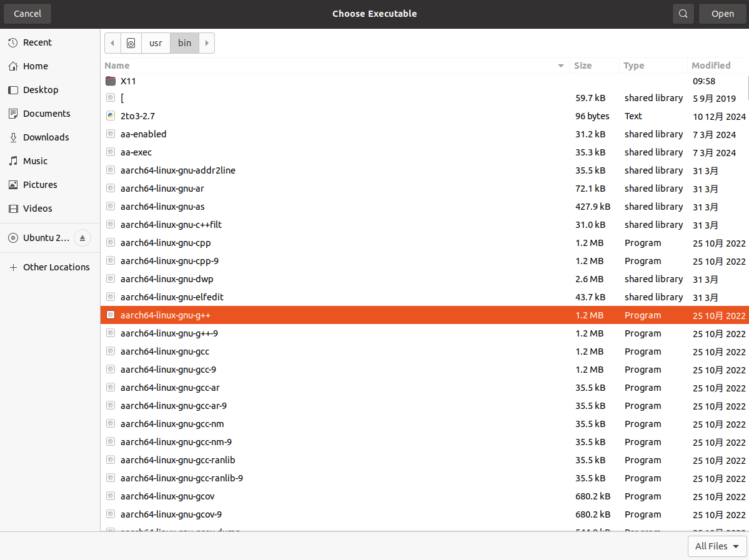Open the All Files filter dropdown
This screenshot has height=560, width=749.
pos(717,546)
